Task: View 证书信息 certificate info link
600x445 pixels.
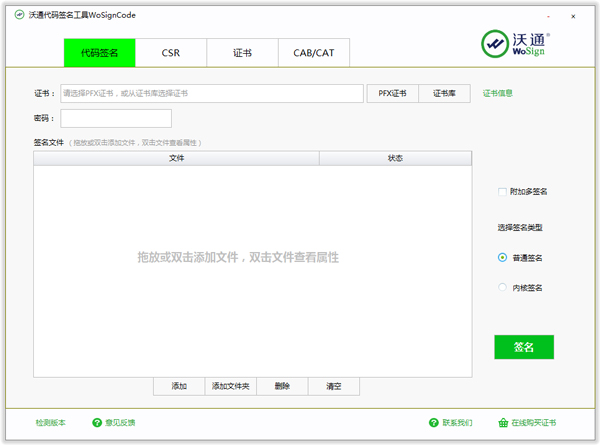Action: click(497, 93)
